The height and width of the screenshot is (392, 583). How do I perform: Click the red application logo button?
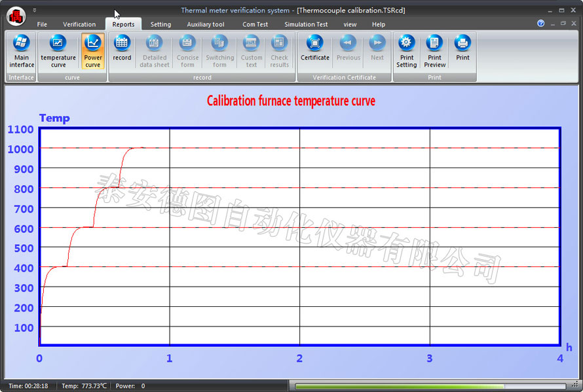click(x=15, y=15)
